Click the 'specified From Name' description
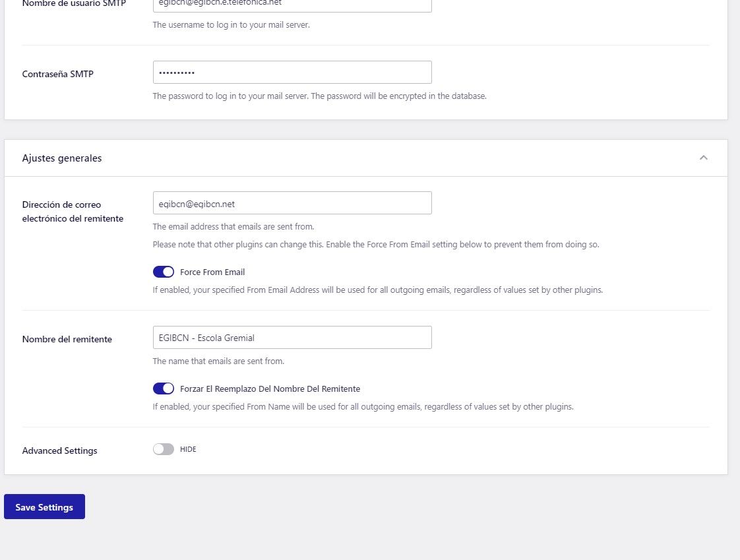The image size is (740, 560). pos(363,406)
